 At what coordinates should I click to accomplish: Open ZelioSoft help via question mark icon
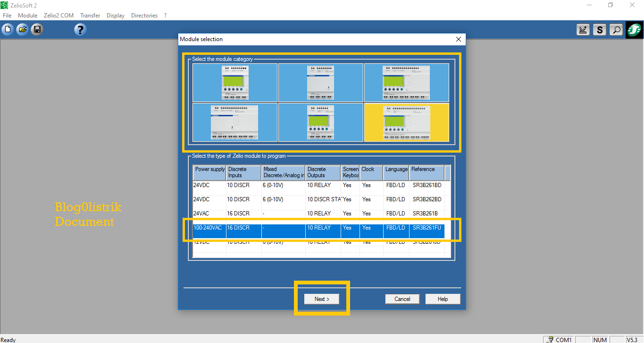pos(80,29)
